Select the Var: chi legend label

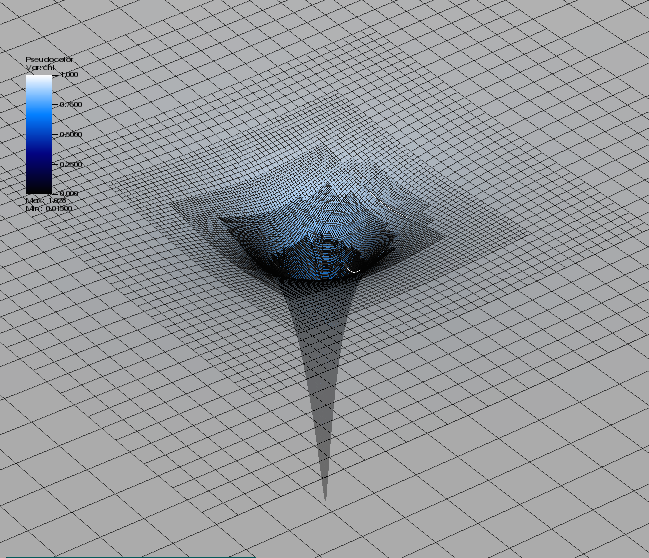(x=42, y=67)
